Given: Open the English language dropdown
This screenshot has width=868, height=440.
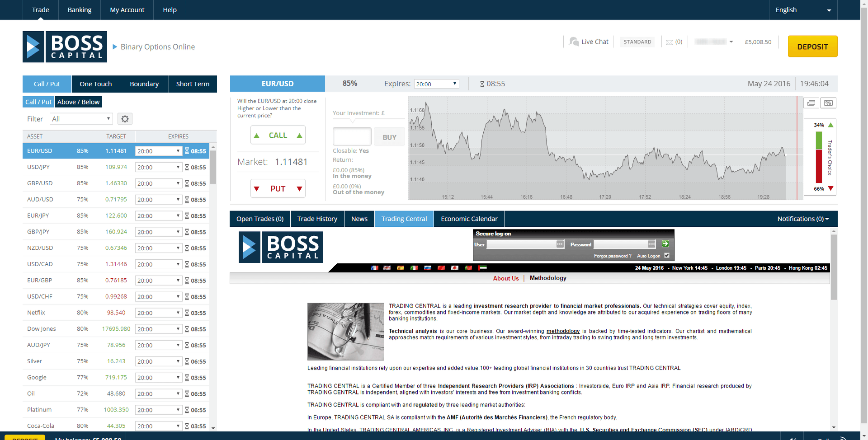Looking at the screenshot, I should (803, 10).
